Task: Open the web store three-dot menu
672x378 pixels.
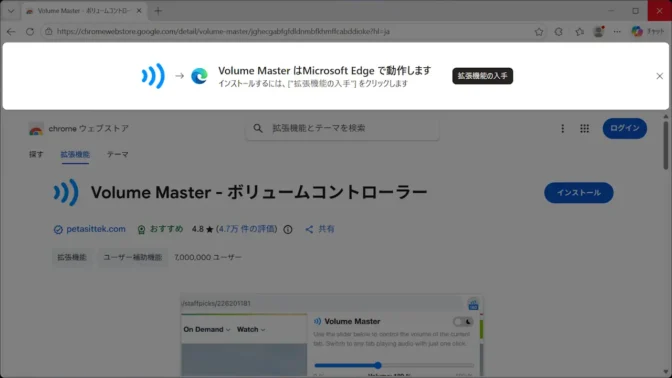Action: click(562, 129)
